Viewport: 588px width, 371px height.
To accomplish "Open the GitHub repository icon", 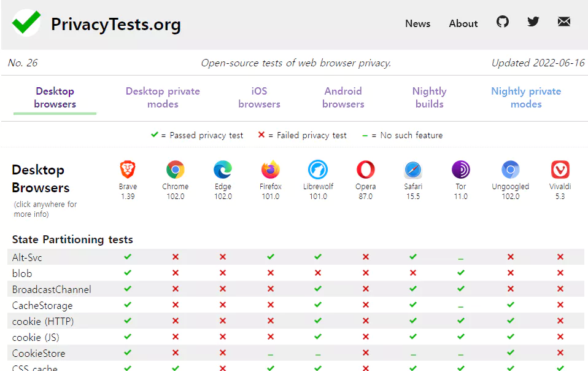I will tap(503, 21).
